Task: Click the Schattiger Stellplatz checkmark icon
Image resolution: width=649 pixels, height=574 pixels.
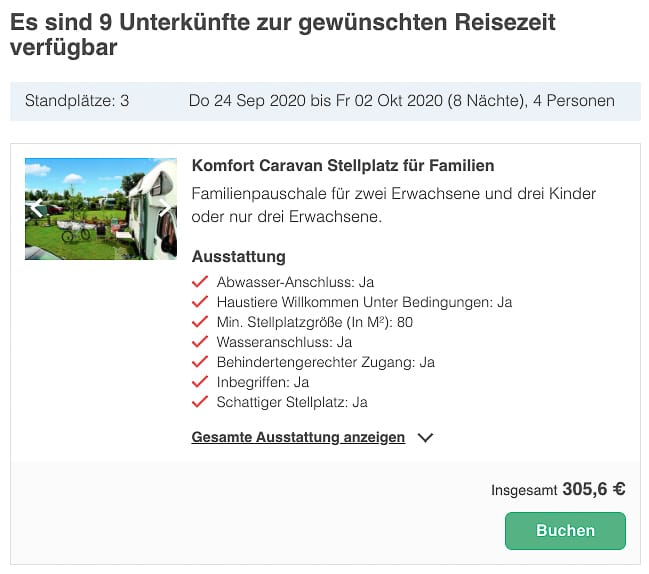Action: coord(200,402)
